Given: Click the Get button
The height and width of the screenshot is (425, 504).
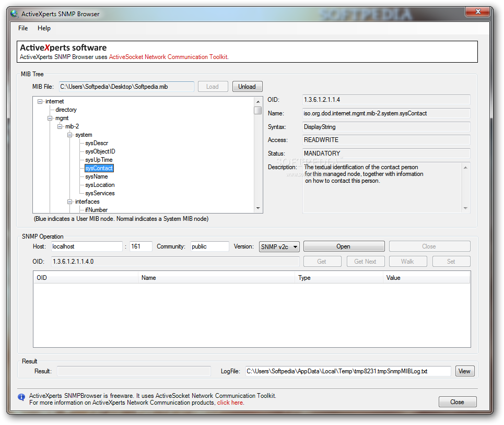Looking at the screenshot, I should pos(322,262).
